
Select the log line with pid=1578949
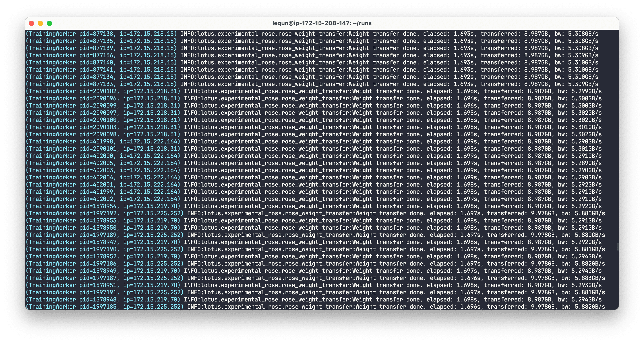(x=314, y=271)
